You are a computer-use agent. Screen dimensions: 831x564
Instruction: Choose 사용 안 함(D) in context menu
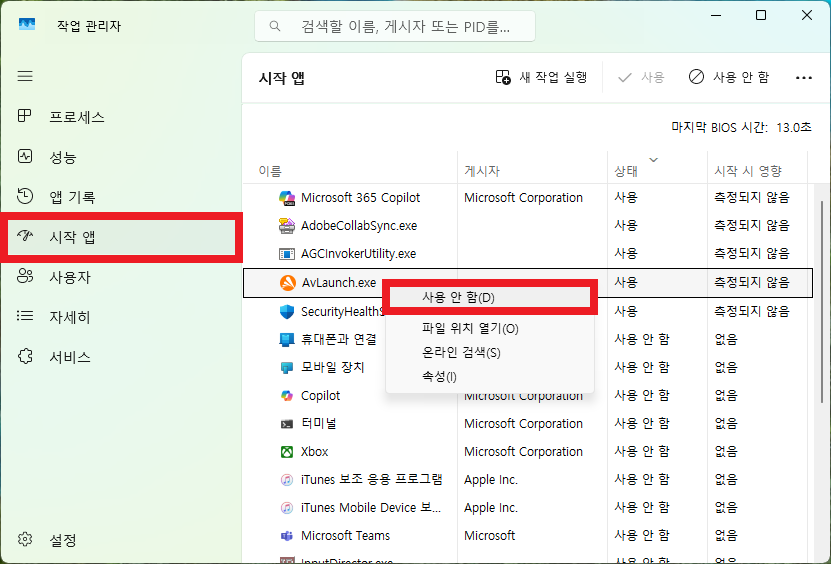490,297
